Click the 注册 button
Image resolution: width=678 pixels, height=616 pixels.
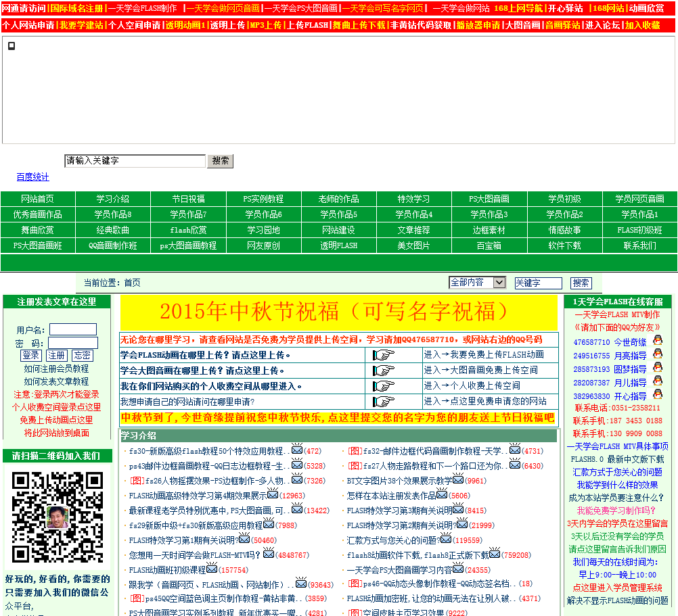(57, 356)
